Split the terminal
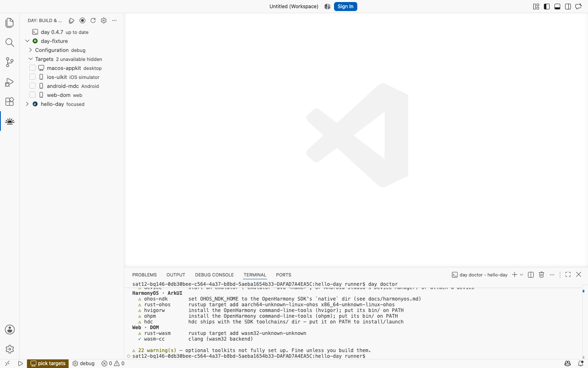The width and height of the screenshot is (588, 368). coord(531,275)
